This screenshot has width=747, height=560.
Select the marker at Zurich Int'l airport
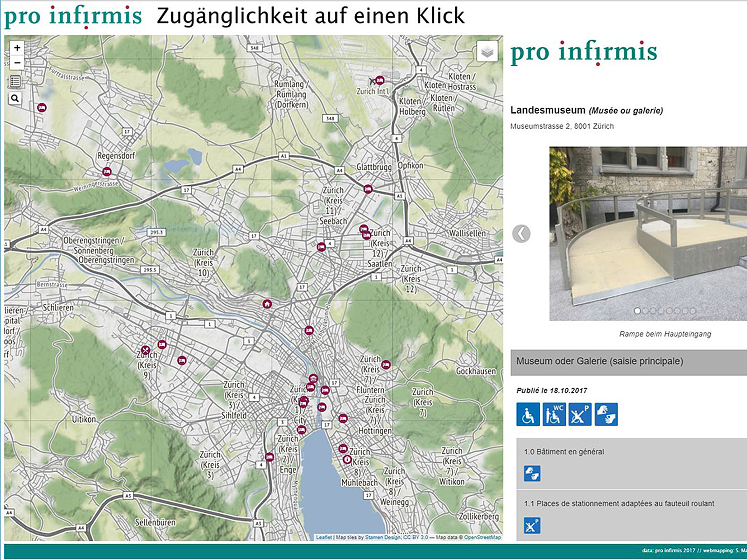tap(380, 80)
